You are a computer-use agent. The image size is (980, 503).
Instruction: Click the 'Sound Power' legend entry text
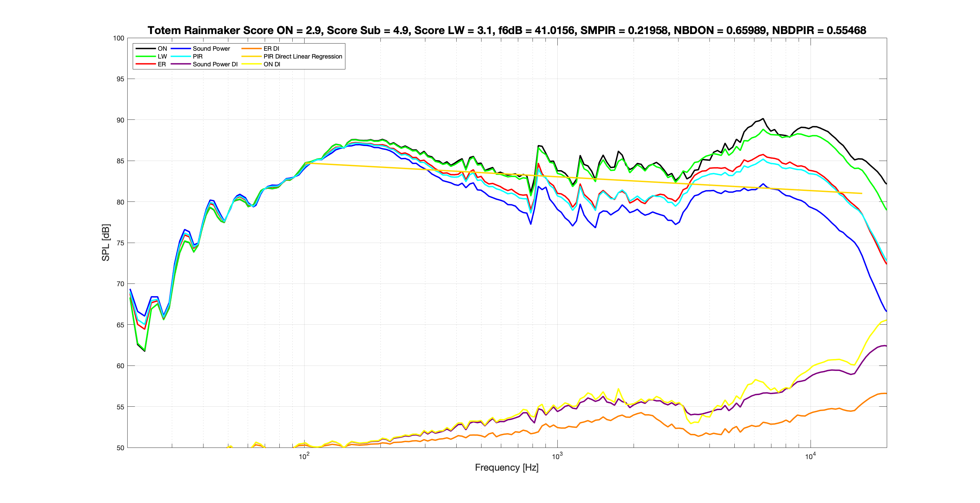[x=212, y=49]
